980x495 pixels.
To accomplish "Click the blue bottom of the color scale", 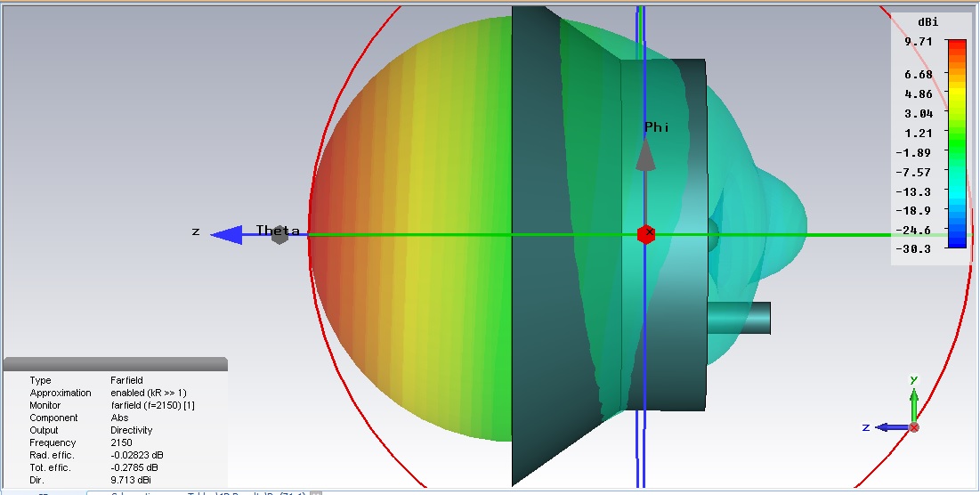I will click(957, 241).
